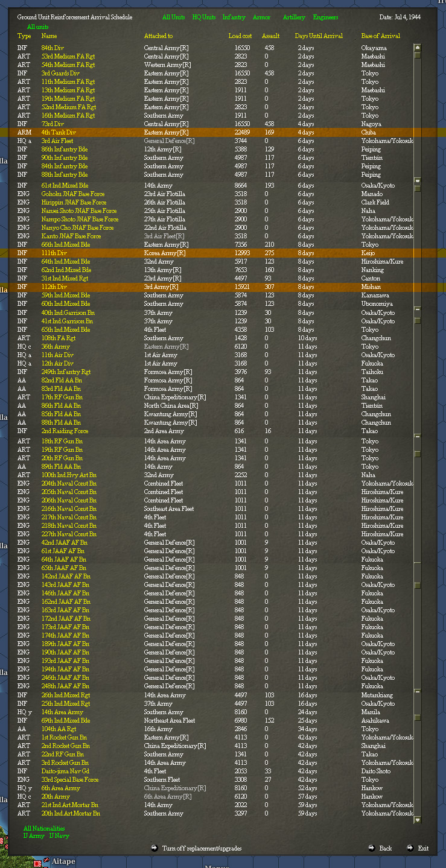The height and width of the screenshot is (868, 446).
Task: Open 33rd Special Base Force unit
Action: coord(70,779)
